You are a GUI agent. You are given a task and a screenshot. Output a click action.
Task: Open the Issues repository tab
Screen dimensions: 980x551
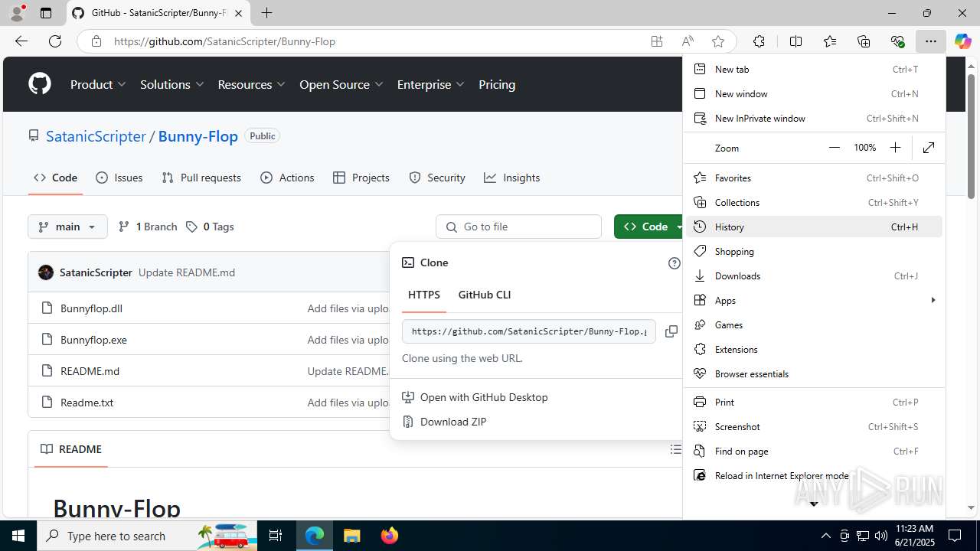click(119, 178)
